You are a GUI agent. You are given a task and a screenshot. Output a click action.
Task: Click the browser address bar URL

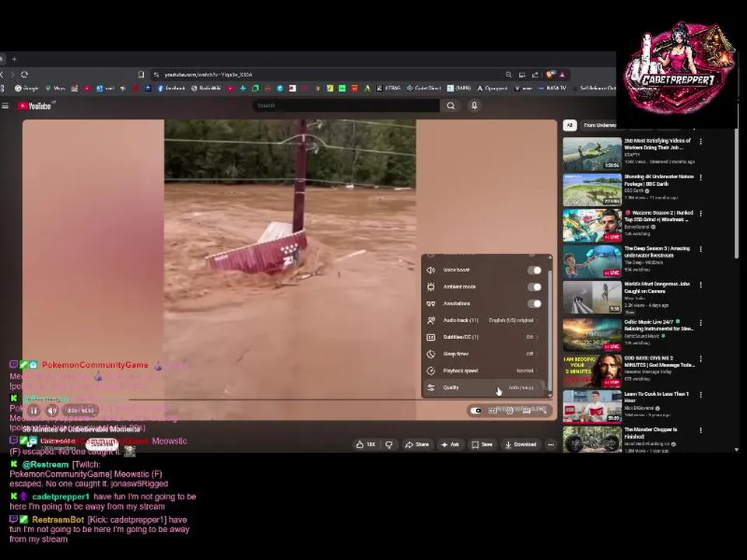(x=209, y=75)
